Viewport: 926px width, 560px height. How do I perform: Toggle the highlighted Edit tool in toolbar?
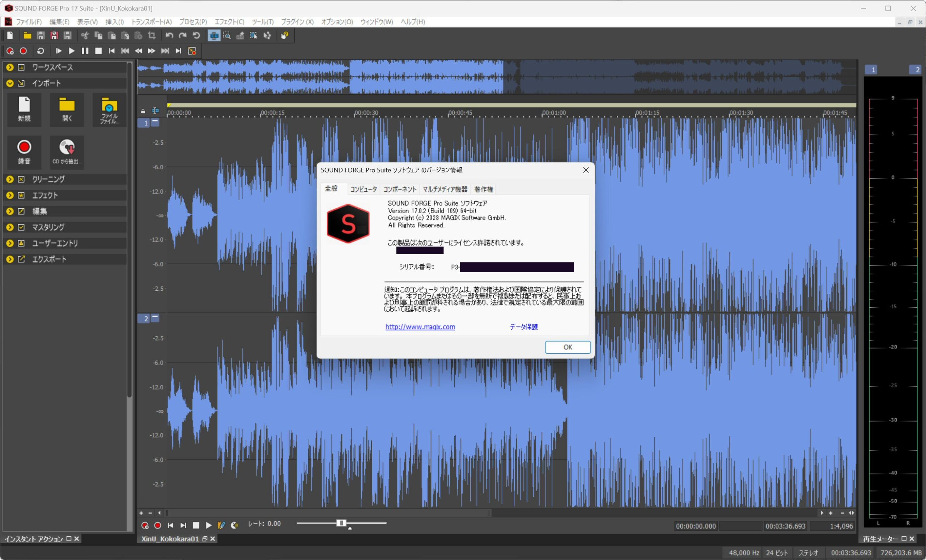point(214,36)
